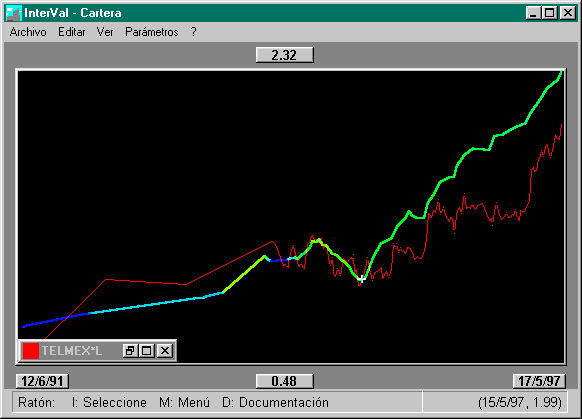The height and width of the screenshot is (419, 582).
Task: Minimize the InterVal Cartera window
Action: [533, 13]
